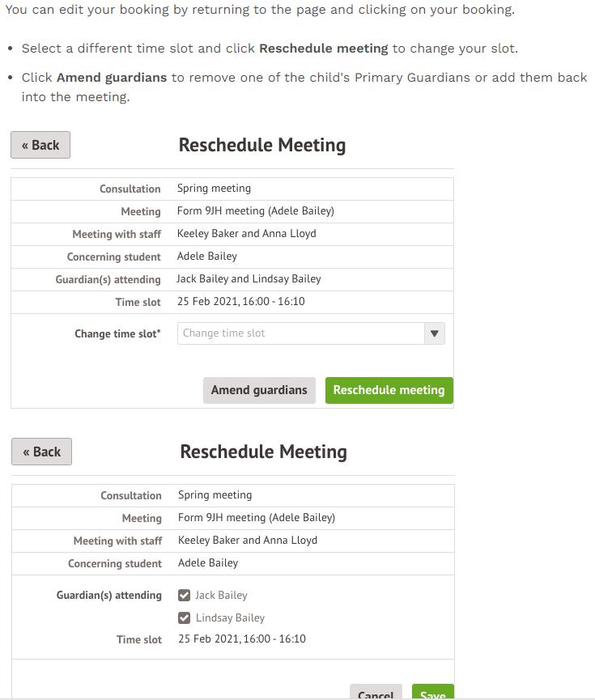Click bold "Amend guardians" in the instructions
Screen dimensions: 595x700
pos(112,78)
